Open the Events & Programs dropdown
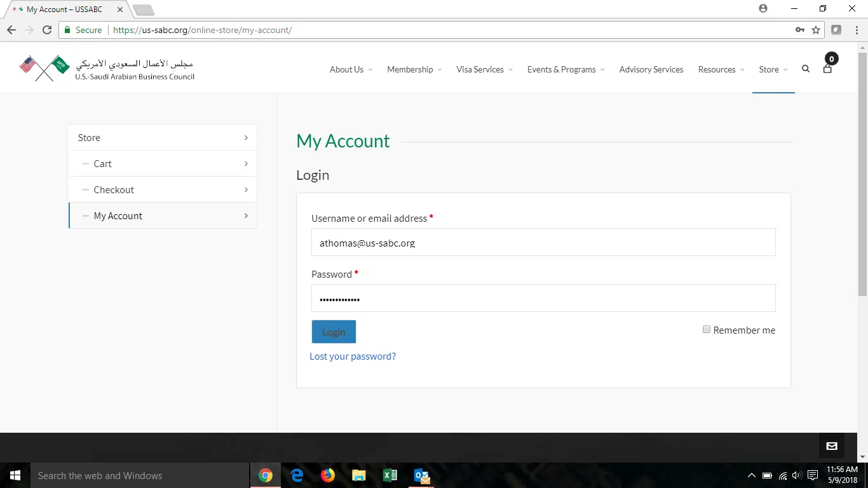Screen dimensions: 868x488 566,69
